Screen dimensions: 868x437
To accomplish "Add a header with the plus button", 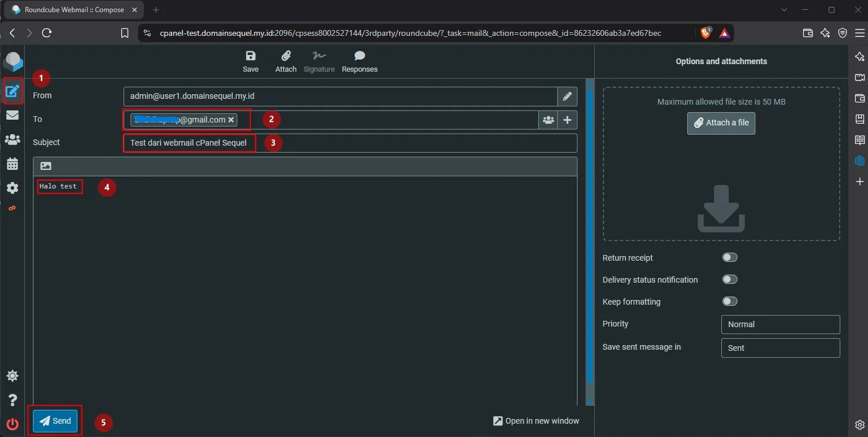I will point(568,120).
